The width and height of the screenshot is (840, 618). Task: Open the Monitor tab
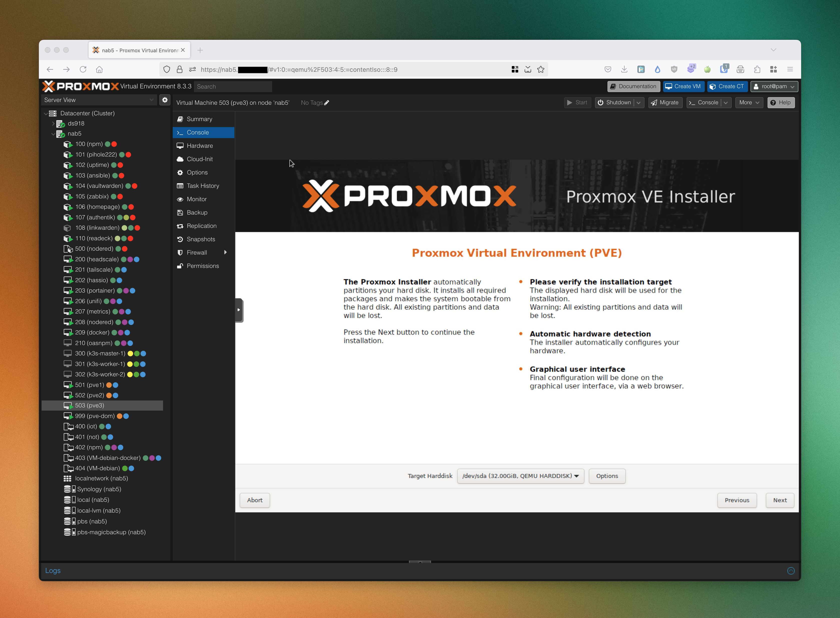point(203,199)
